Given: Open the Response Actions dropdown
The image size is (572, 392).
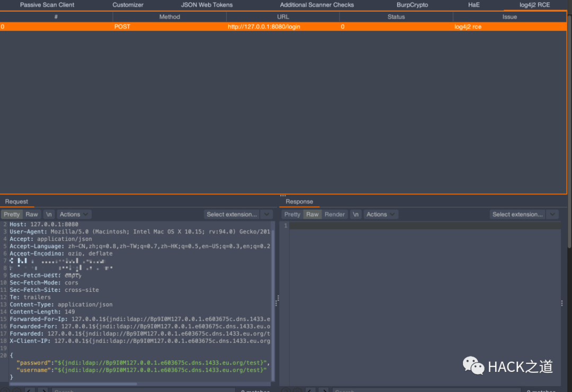Looking at the screenshot, I should pyautogui.click(x=380, y=214).
